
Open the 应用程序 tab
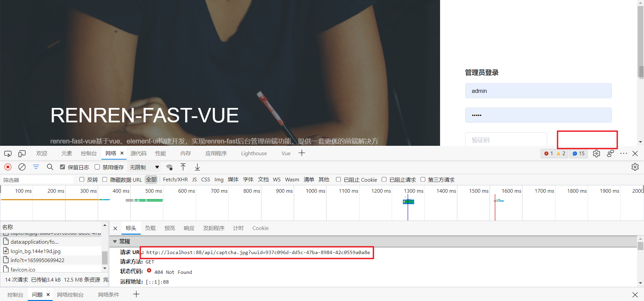tap(216, 154)
